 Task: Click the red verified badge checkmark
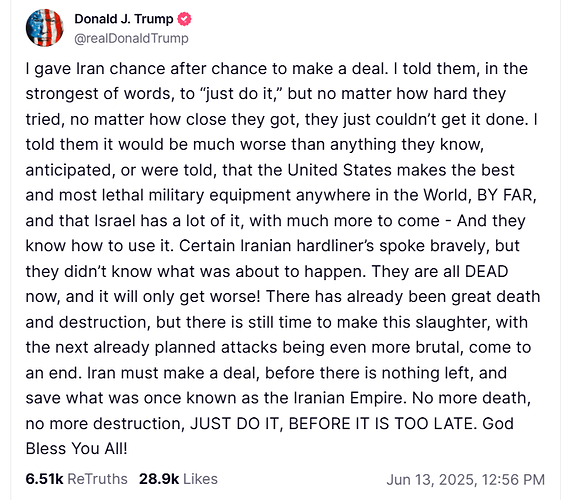184,19
